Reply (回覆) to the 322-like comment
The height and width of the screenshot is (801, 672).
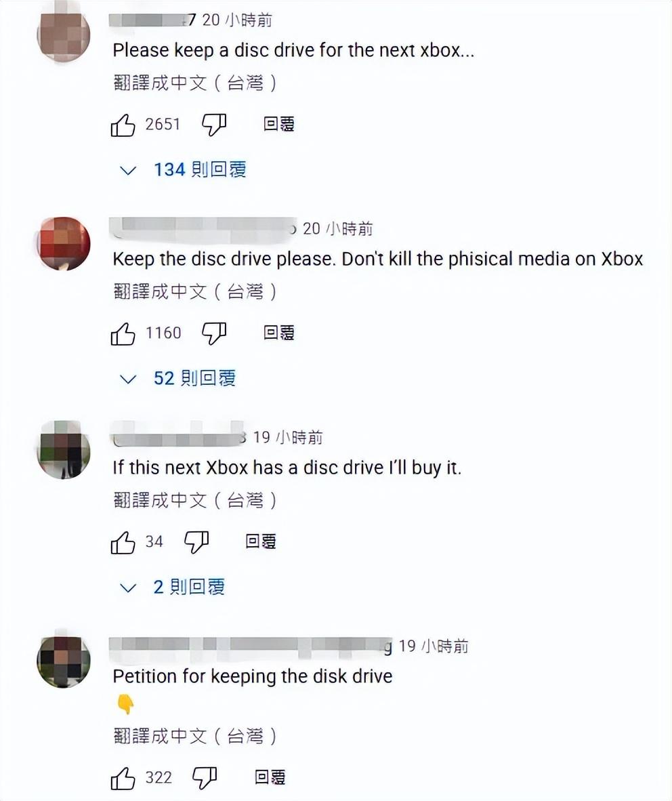[270, 777]
